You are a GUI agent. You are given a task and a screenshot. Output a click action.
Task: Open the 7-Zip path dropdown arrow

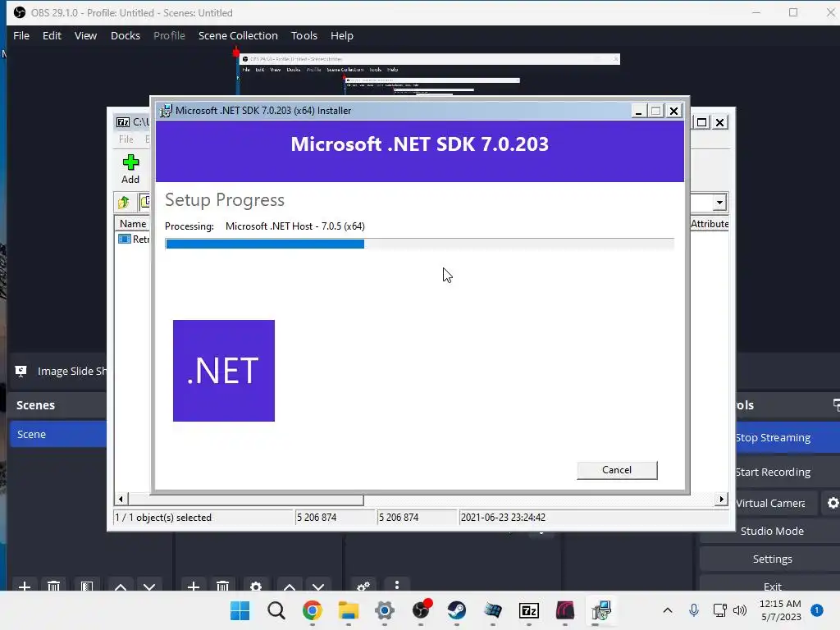point(719,203)
